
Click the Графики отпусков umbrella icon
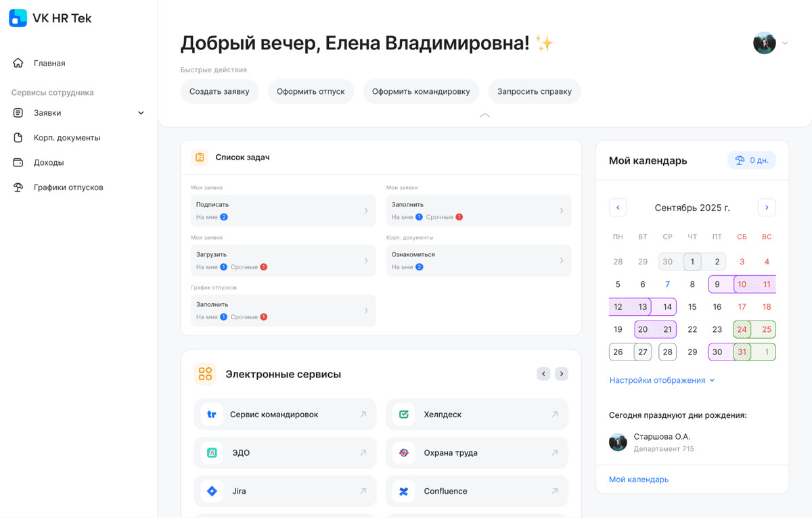point(18,187)
